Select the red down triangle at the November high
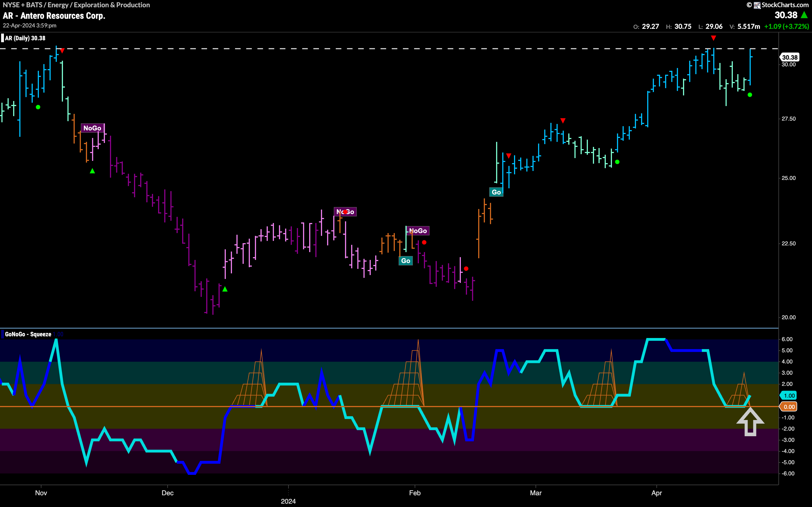 62,51
